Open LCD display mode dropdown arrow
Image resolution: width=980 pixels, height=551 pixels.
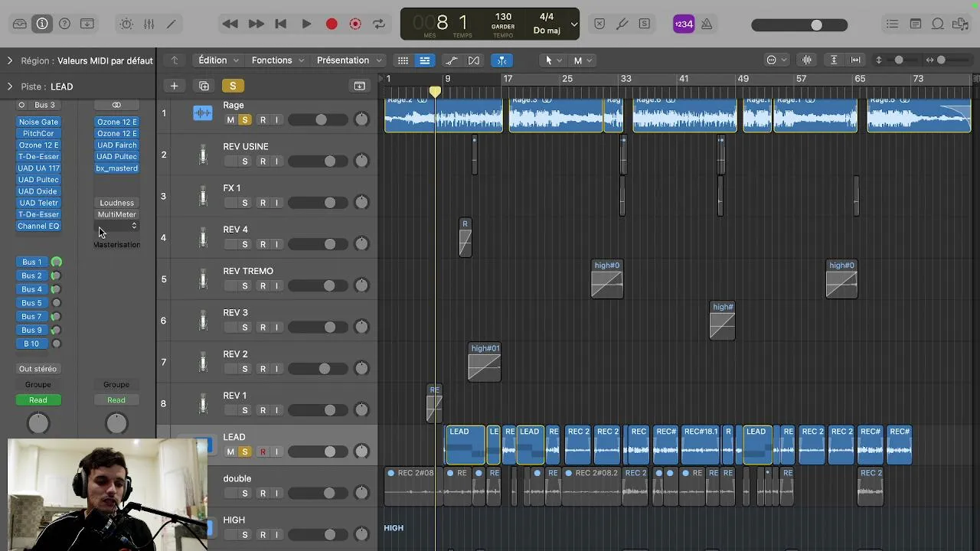pos(574,24)
